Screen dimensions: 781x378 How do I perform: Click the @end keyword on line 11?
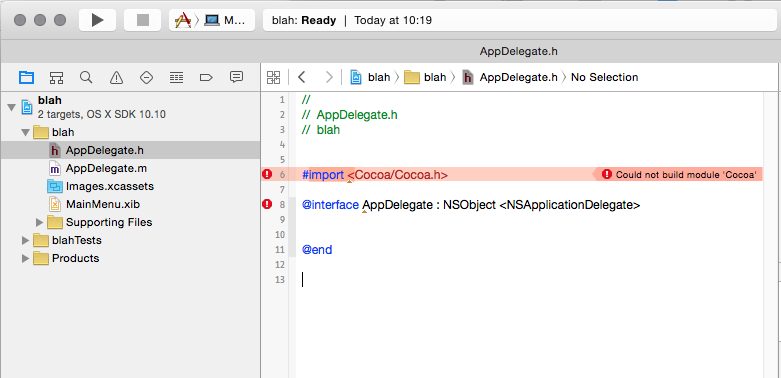coord(317,250)
